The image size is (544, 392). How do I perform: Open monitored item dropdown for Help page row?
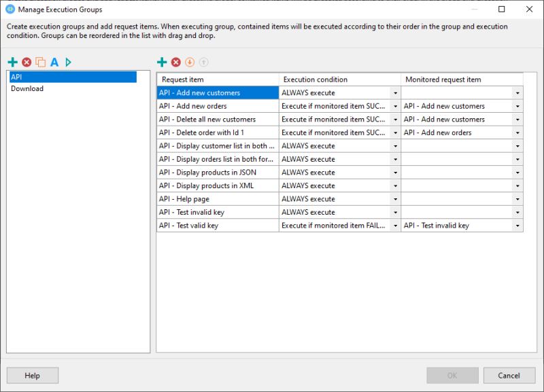coord(517,199)
